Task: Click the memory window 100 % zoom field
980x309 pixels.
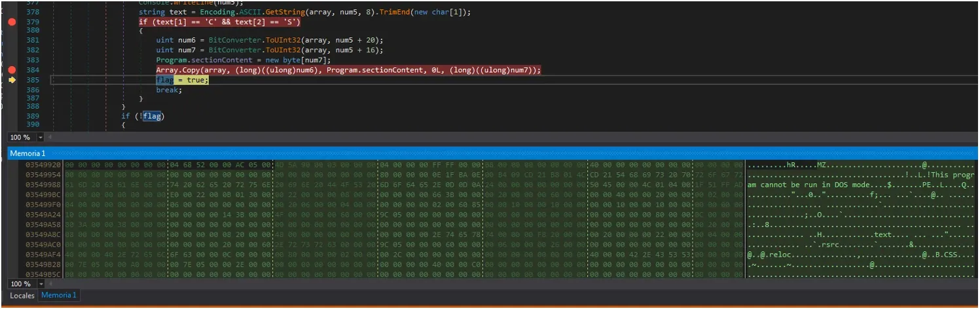Action: [x=22, y=284]
